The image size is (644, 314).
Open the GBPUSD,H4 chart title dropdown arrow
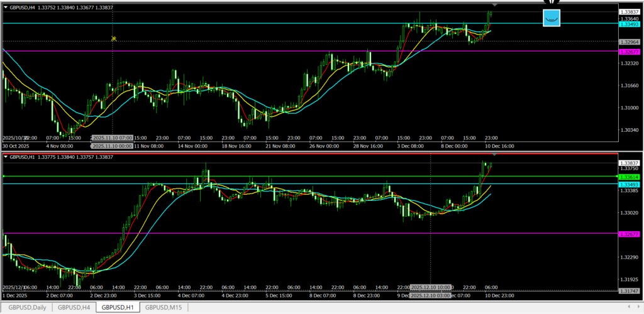coord(6,6)
